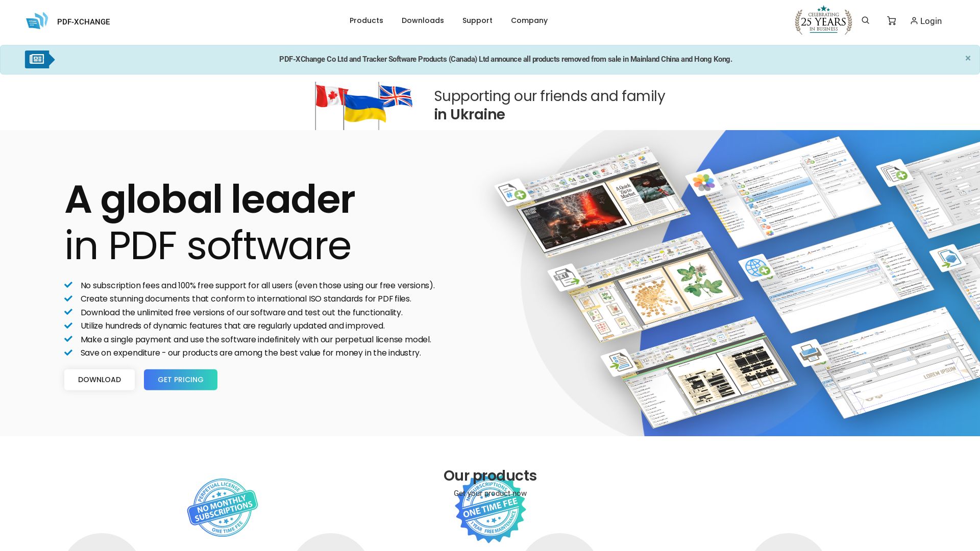980x551 pixels.
Task: Expand the Downloads navigation menu
Action: [423, 20]
